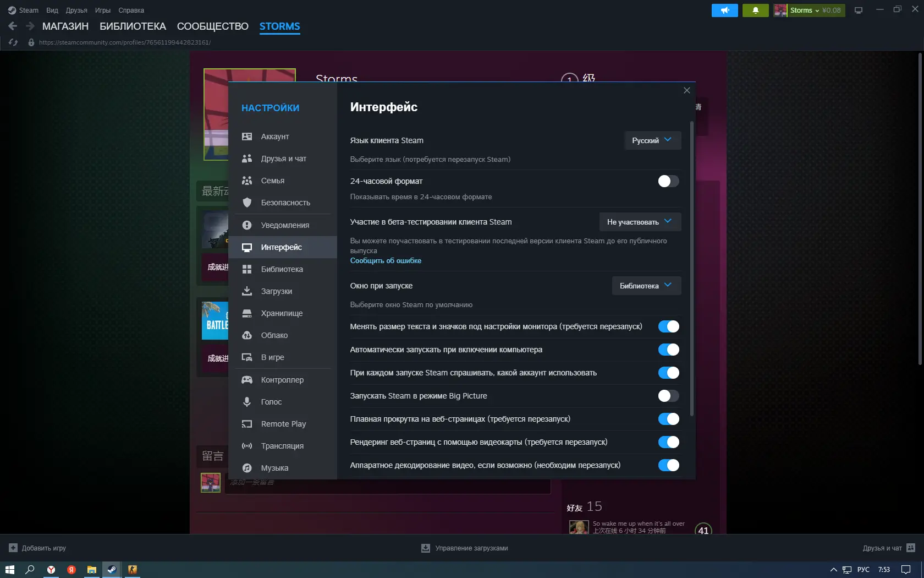Open the beta participation dropdown
This screenshot has height=578, width=924.
coord(640,222)
